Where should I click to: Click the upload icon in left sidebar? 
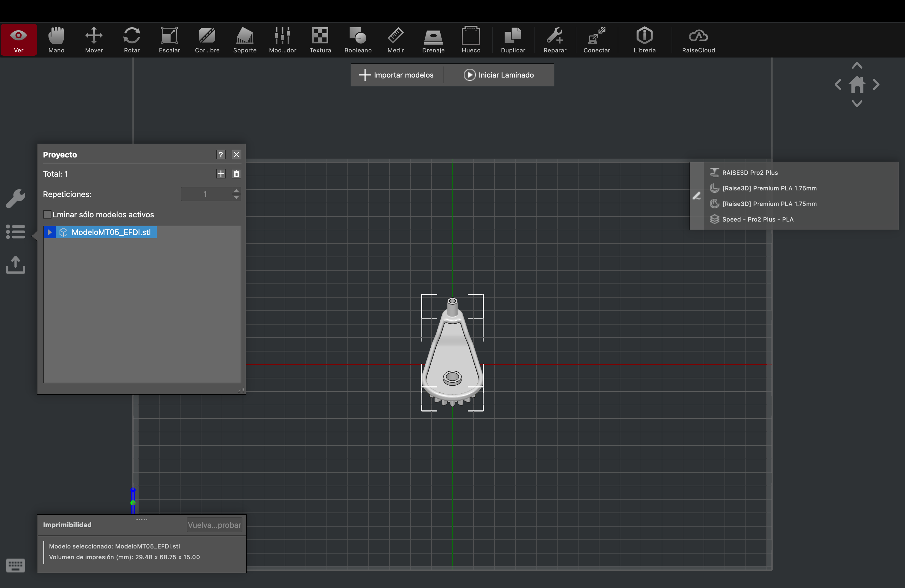point(16,265)
